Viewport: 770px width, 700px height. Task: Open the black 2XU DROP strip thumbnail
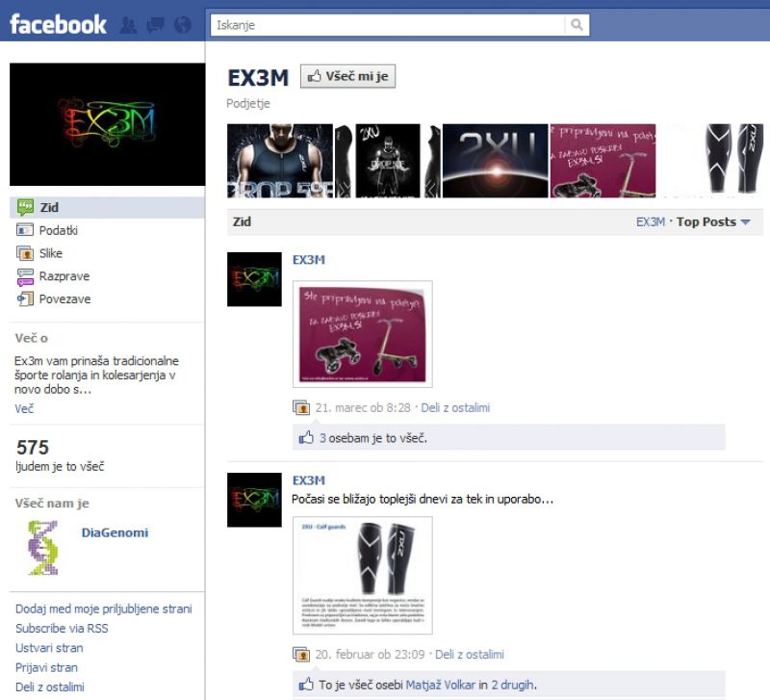coord(388,161)
